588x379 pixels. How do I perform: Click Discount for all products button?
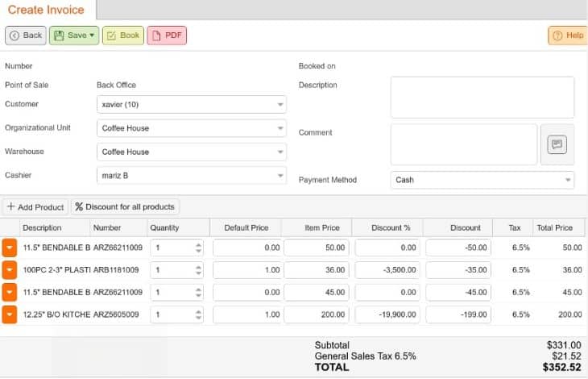[x=126, y=207]
